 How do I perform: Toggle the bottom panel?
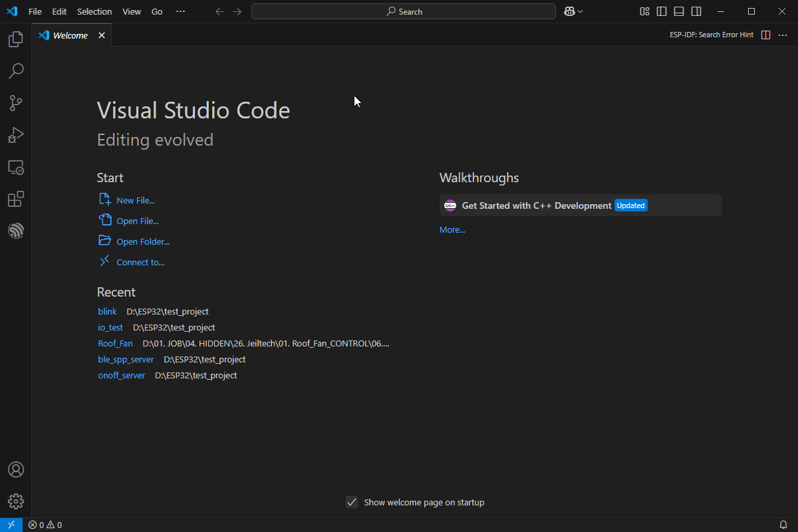point(679,11)
